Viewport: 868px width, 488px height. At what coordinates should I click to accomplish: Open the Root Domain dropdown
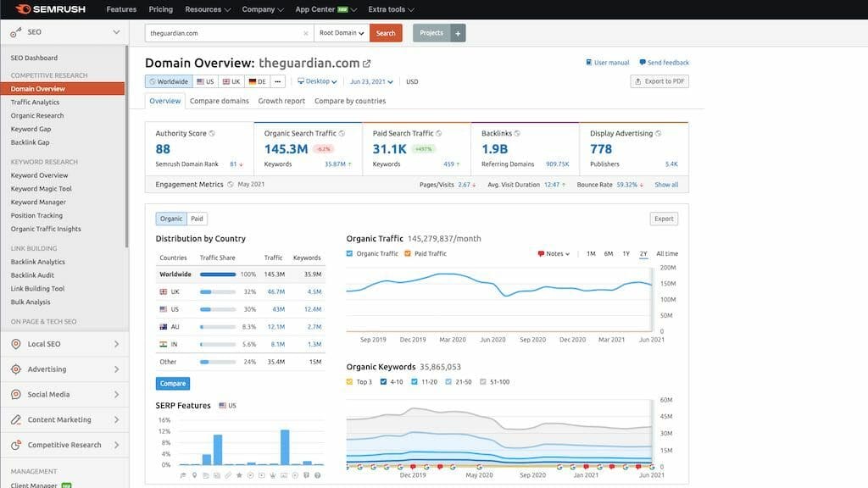coord(342,33)
